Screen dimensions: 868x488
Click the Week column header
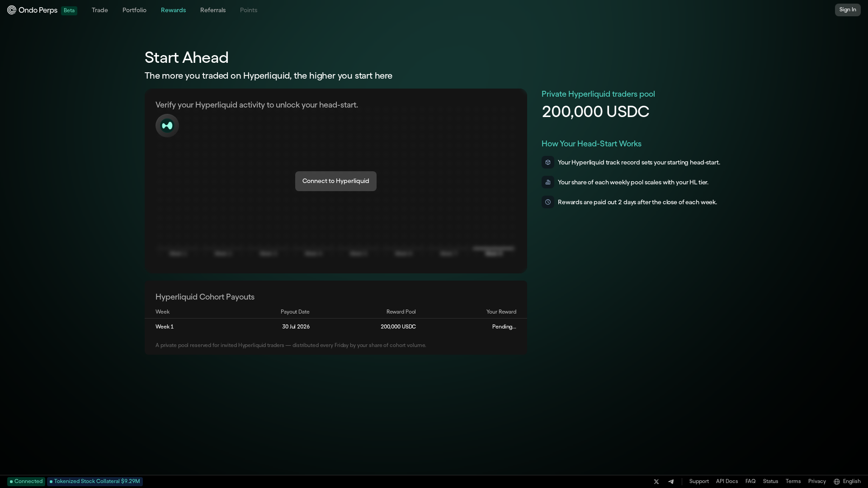point(162,312)
